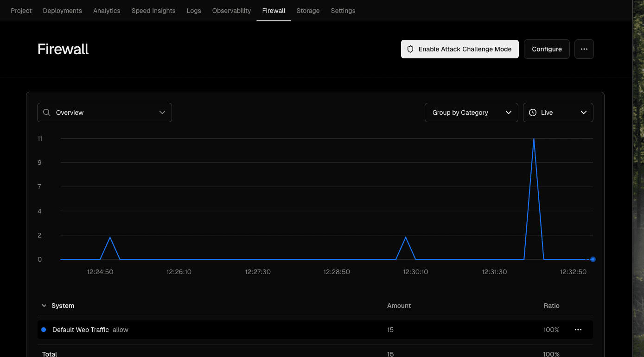Click the live data point at chart's right edge
644x357 pixels.
pos(593,259)
